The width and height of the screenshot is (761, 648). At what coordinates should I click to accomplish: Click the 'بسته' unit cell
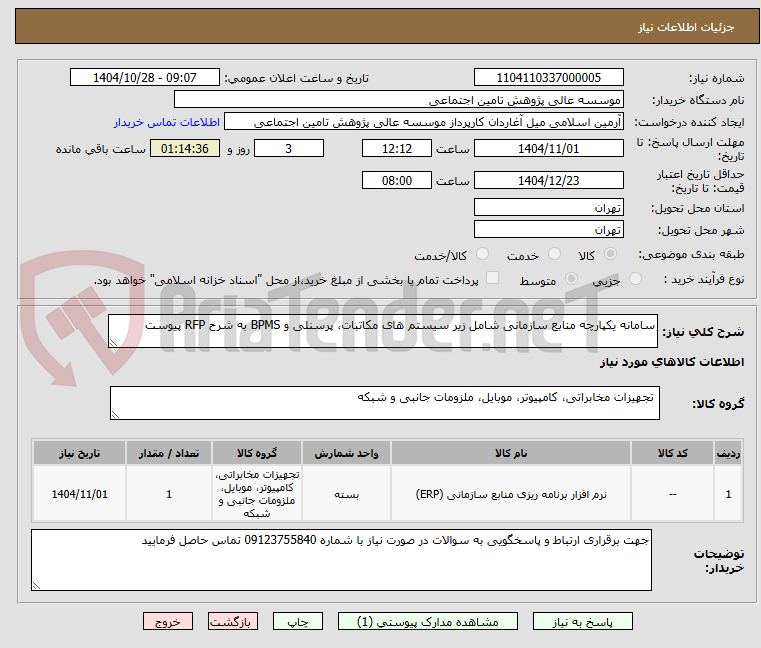[346, 494]
